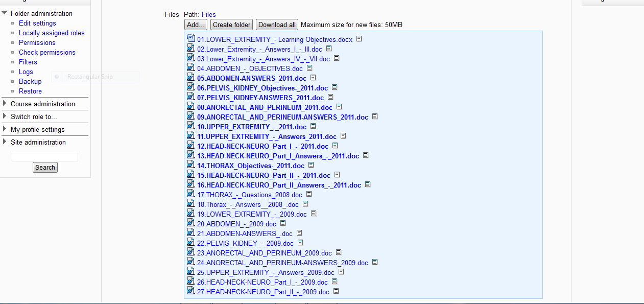The height and width of the screenshot is (304, 644).
Task: Click menu icon for 27.HEAD-NECK-NEURO_Part_II_-_2009.doc
Action: [336, 291]
